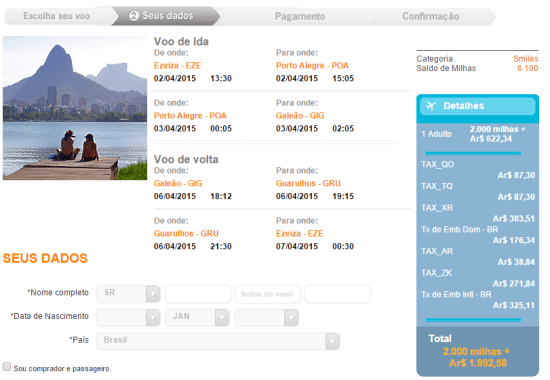550x380 pixels.
Task: Click the departure time '13:30'
Action: pos(221,79)
